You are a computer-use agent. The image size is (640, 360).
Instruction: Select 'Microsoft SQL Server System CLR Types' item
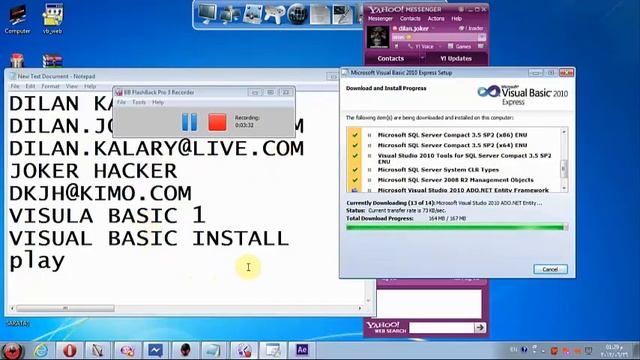click(438, 170)
